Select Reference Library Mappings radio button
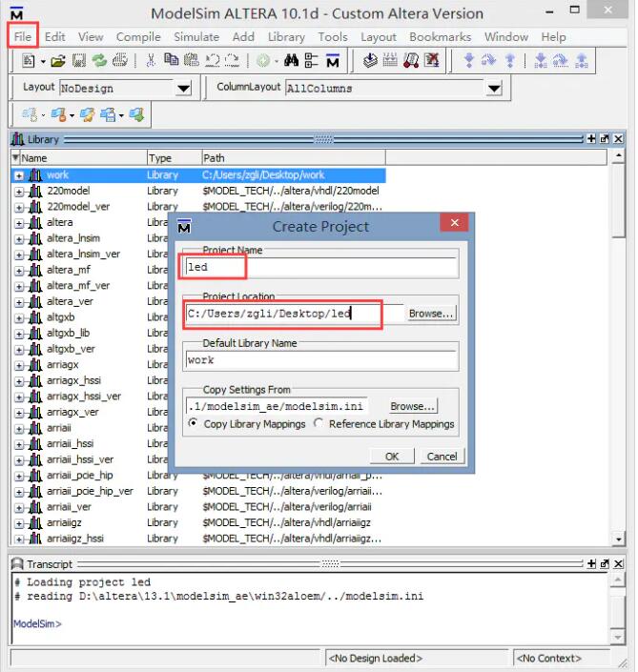638x672 pixels. 319,423
